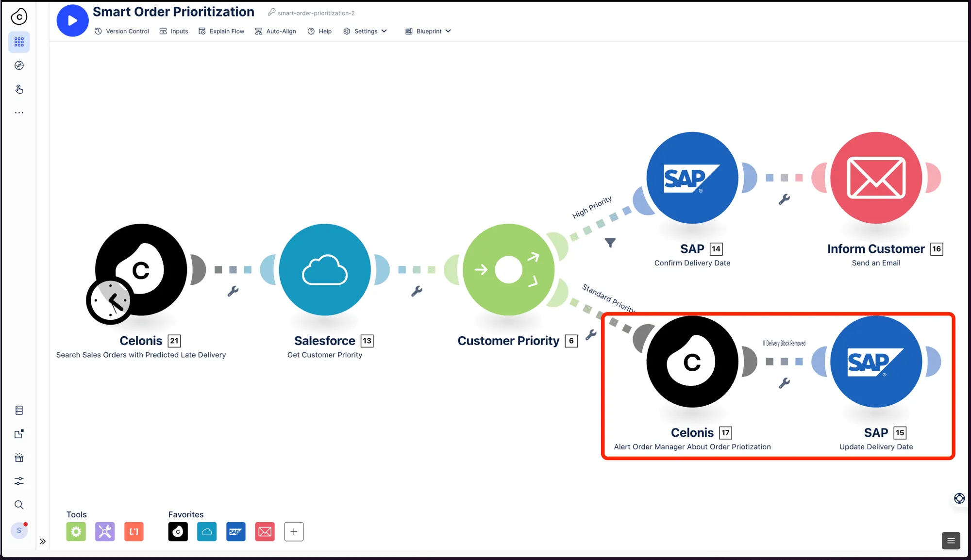Open the sliders icon in sidebar
The width and height of the screenshot is (971, 560).
coord(19,481)
